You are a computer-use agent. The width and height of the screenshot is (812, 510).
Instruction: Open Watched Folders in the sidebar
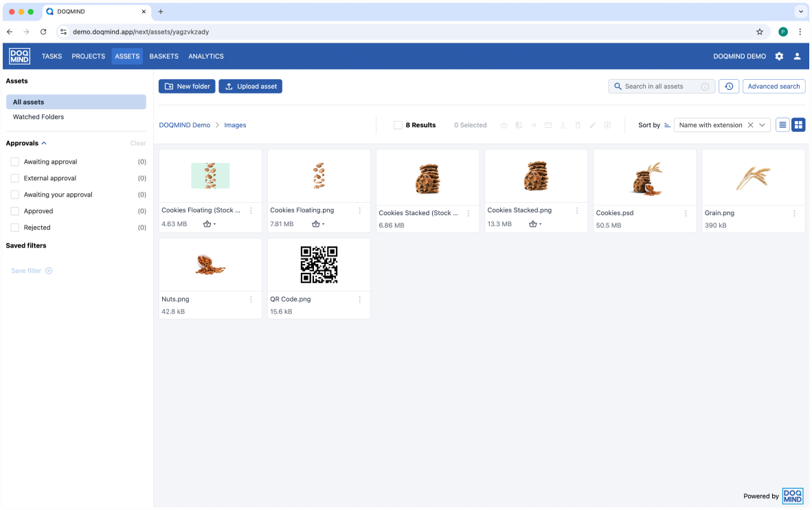pyautogui.click(x=38, y=117)
